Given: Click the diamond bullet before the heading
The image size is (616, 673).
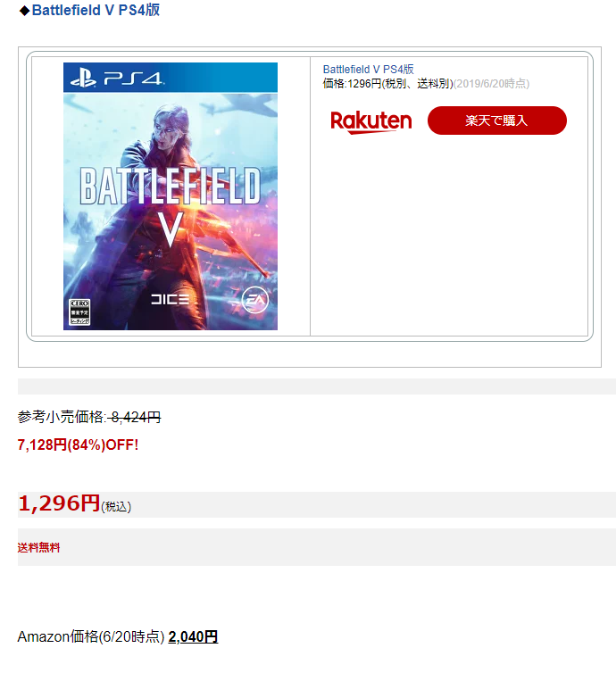Looking at the screenshot, I should pos(24,11).
